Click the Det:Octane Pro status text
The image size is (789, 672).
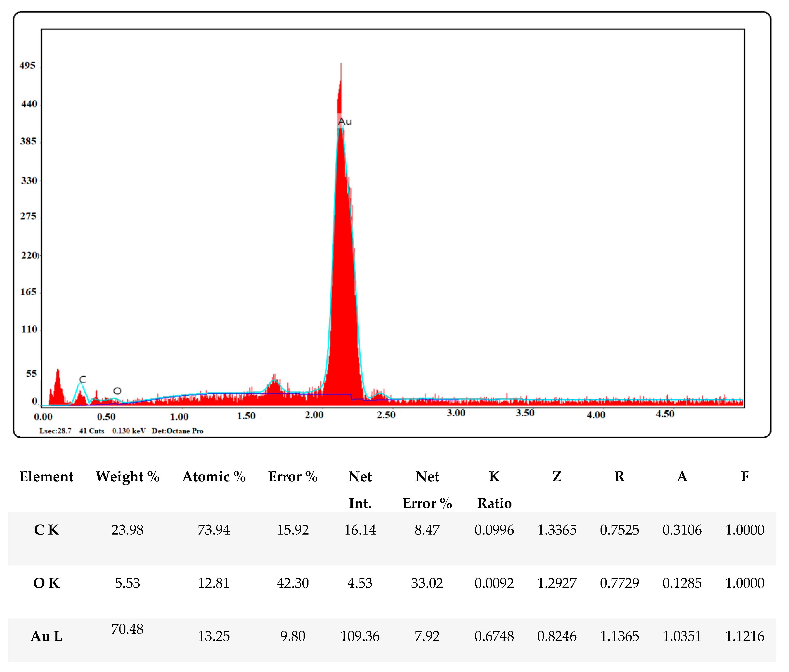[x=177, y=431]
